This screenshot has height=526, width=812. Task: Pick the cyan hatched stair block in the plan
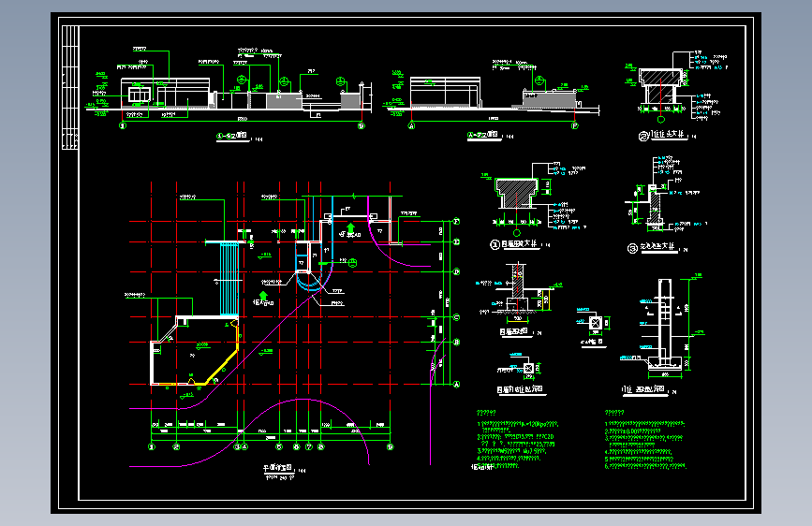(x=229, y=279)
